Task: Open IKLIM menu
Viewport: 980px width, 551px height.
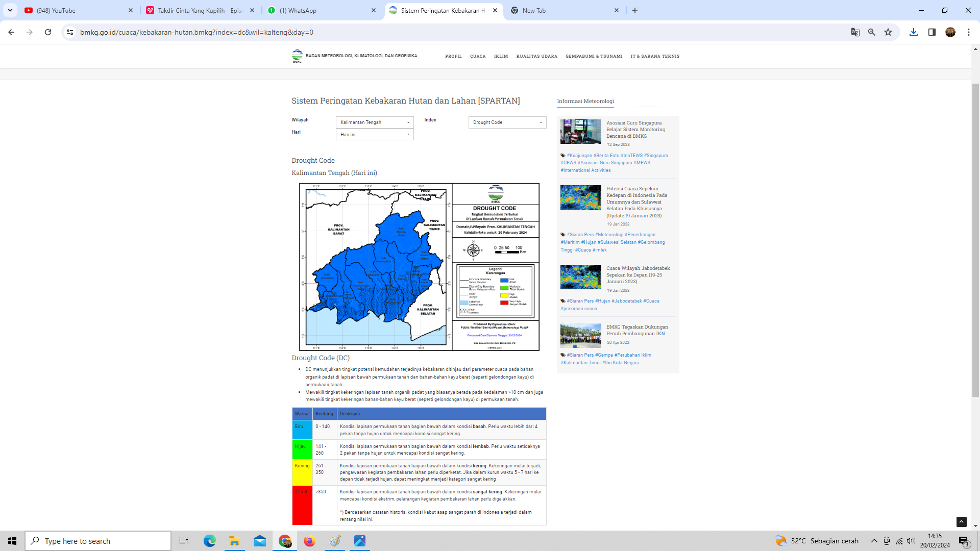Action: tap(501, 56)
